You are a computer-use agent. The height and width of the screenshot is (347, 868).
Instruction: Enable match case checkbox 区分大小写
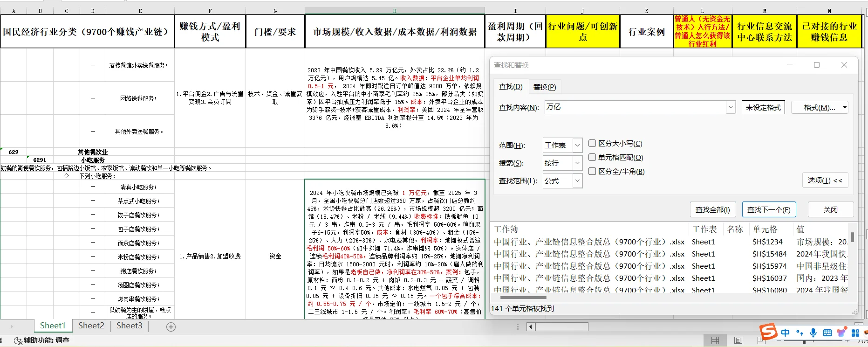point(592,143)
